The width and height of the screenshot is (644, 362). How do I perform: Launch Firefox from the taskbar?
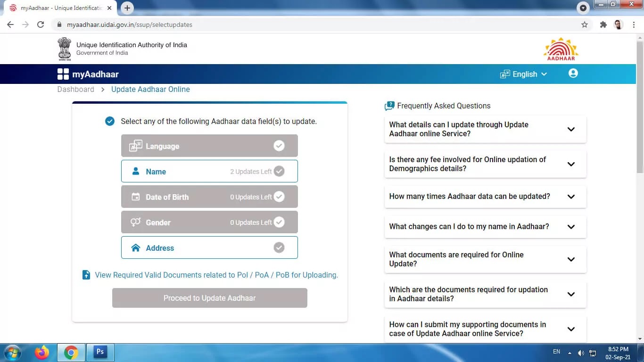click(x=42, y=353)
